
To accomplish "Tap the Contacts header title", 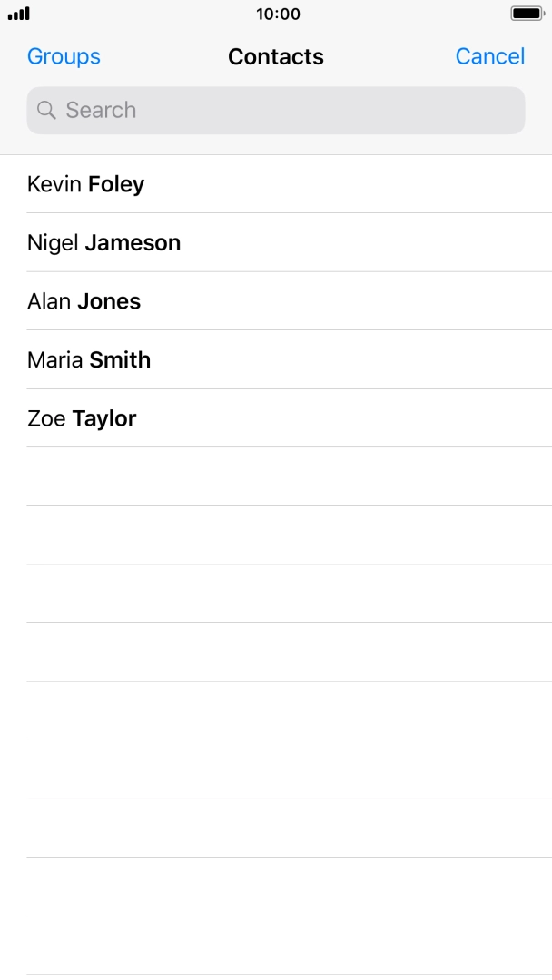I will [x=276, y=56].
